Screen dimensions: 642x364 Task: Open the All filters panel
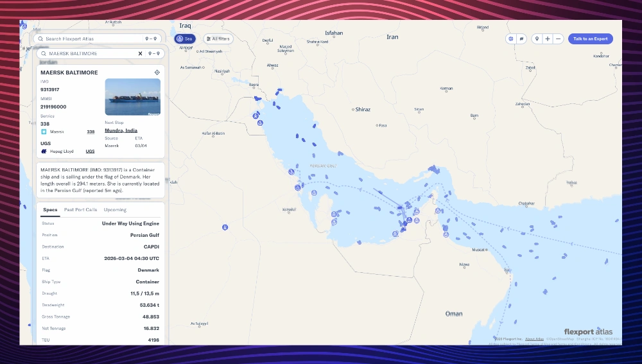(x=218, y=39)
